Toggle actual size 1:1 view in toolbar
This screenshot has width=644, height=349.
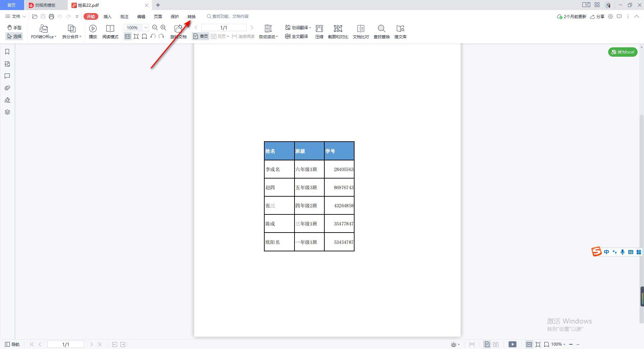pos(127,36)
